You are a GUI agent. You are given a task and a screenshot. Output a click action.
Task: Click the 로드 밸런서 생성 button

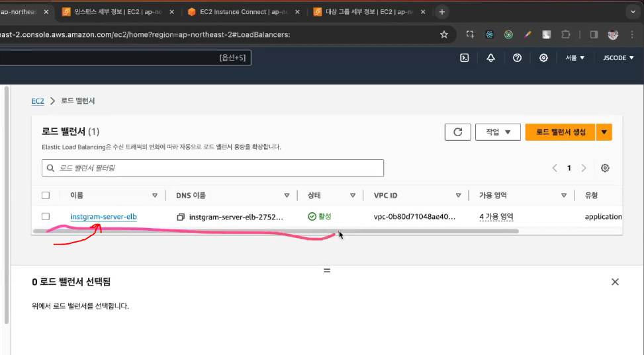point(560,132)
